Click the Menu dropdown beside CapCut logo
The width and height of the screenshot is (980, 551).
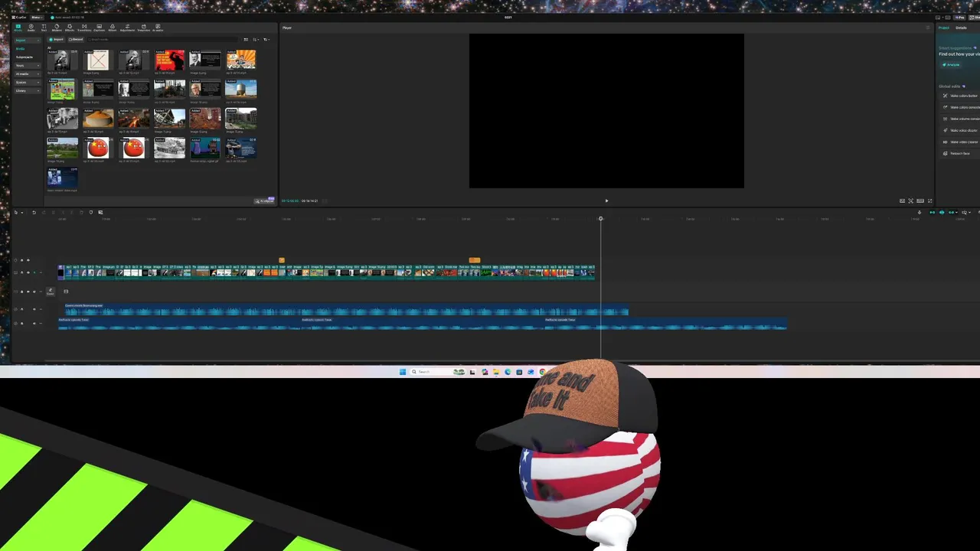point(36,17)
